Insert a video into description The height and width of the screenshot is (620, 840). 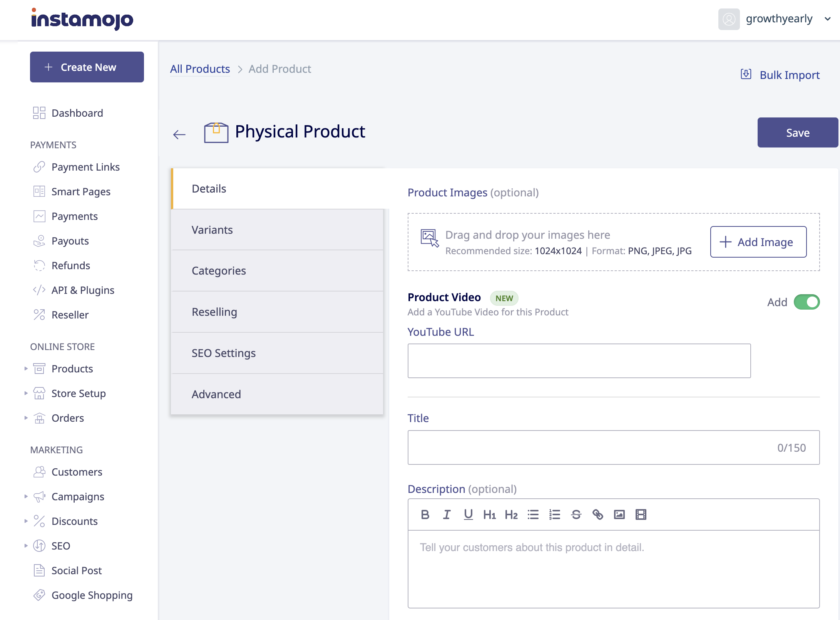pyautogui.click(x=641, y=514)
